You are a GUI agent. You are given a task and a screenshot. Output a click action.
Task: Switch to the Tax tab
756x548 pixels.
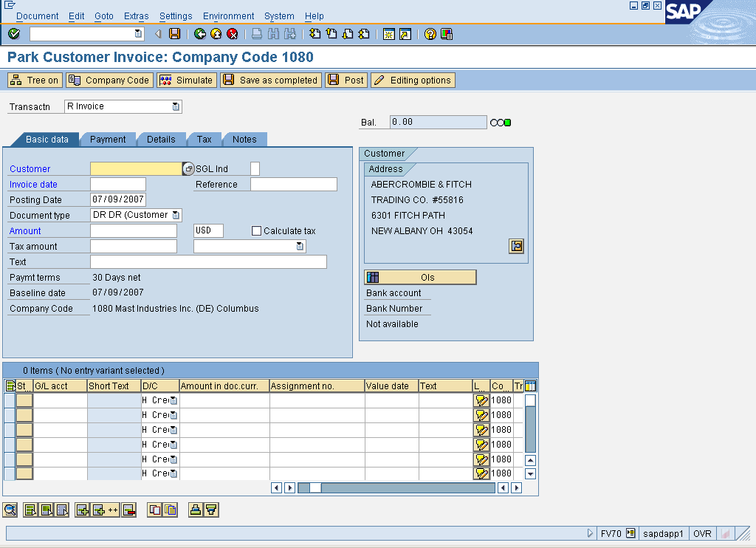[x=204, y=140]
